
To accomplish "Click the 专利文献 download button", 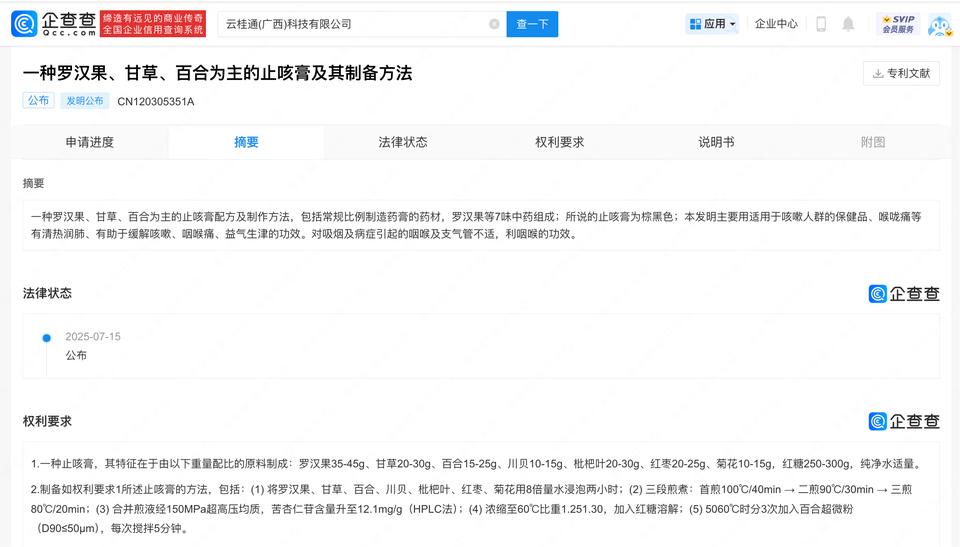I will coord(901,73).
